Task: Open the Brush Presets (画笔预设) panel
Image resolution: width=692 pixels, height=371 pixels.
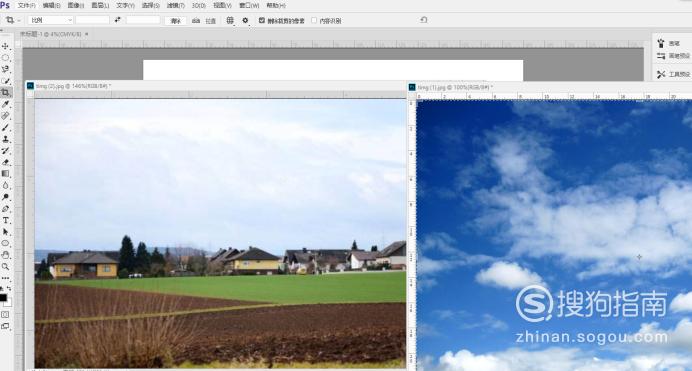Action: click(x=673, y=56)
